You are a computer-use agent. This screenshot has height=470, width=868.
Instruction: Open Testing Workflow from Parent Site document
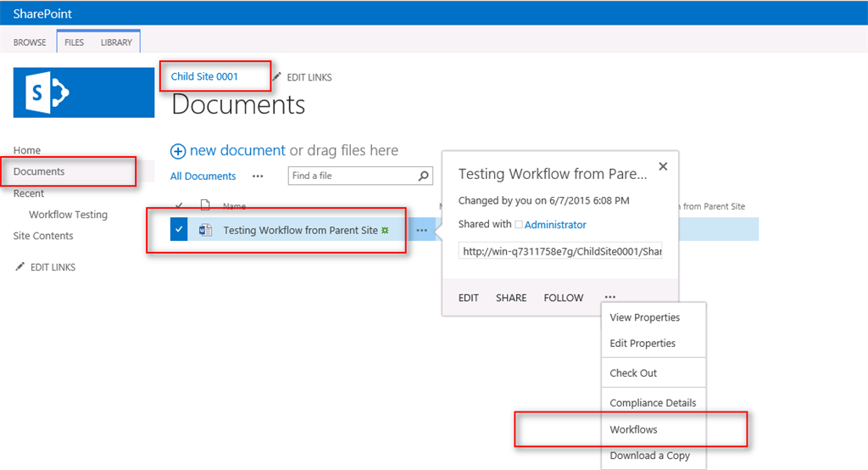[x=301, y=230]
